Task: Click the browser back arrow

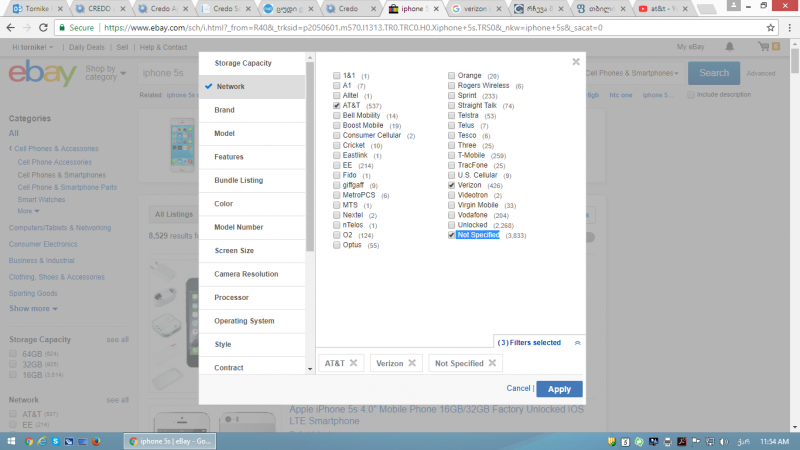Action: click(11, 28)
